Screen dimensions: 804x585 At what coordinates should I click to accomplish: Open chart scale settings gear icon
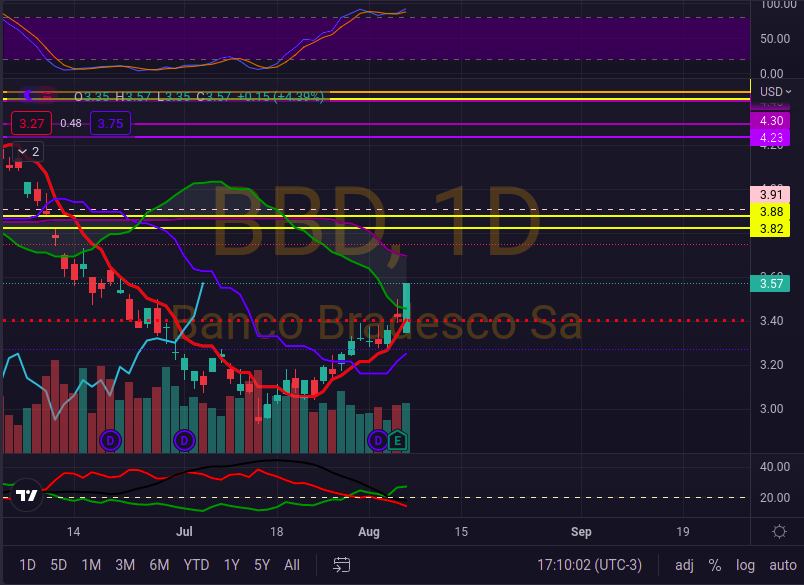tap(779, 532)
